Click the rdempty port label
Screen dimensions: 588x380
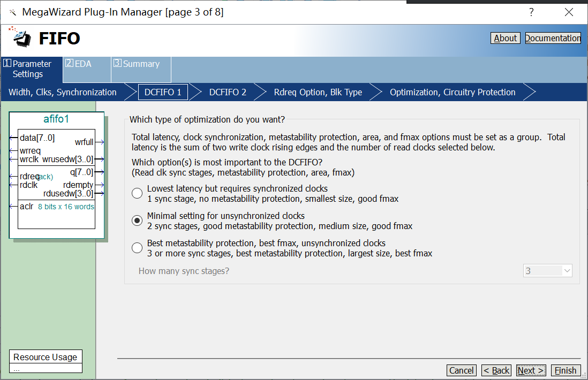point(78,185)
